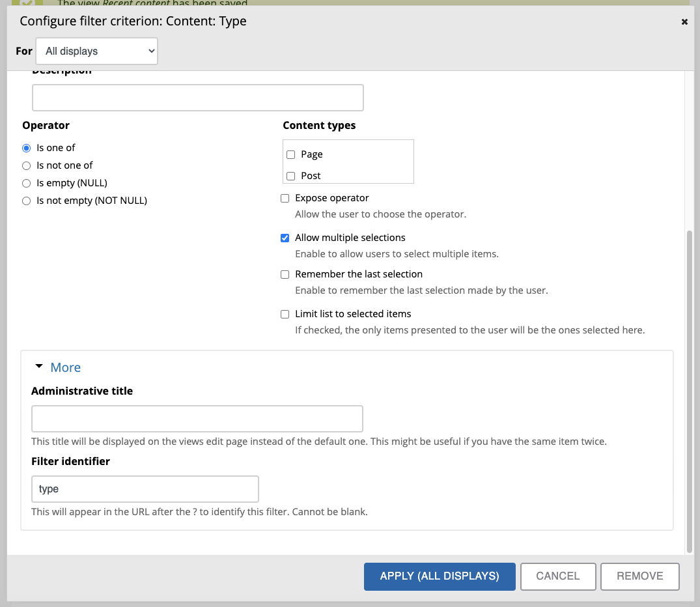Open the For displays dropdown
Image resolution: width=700 pixels, height=607 pixels.
96,51
